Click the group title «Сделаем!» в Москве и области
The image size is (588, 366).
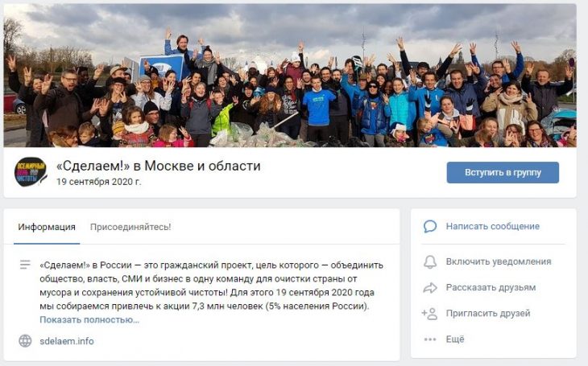pos(158,166)
